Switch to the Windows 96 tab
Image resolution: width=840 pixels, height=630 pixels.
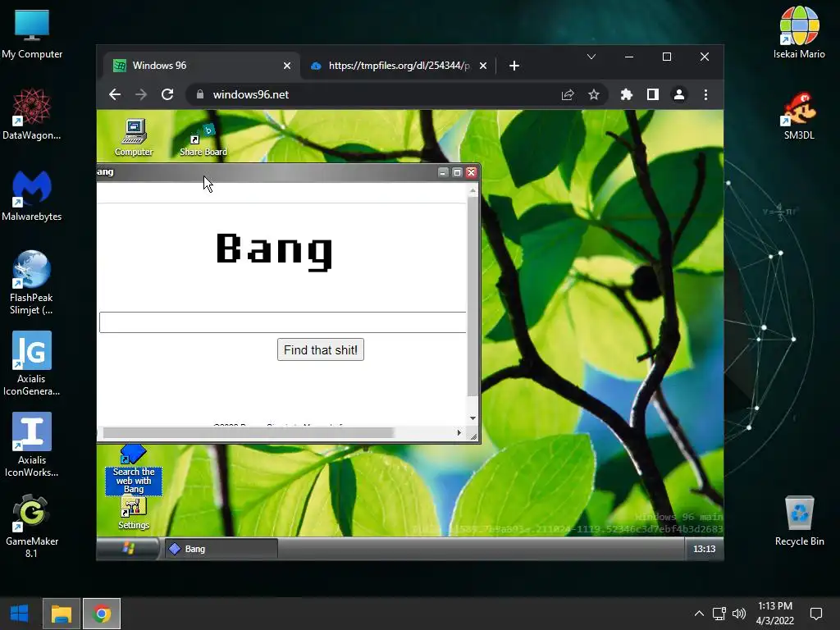click(203, 66)
